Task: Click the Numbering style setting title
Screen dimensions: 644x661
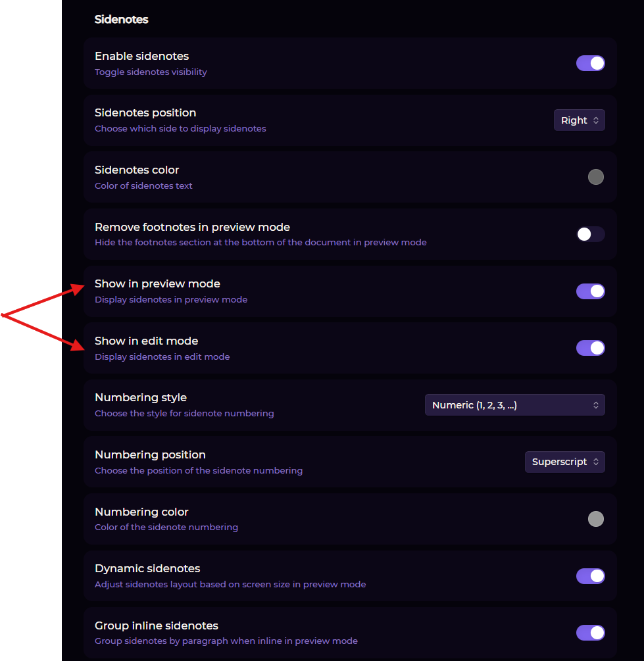Action: [x=141, y=398]
